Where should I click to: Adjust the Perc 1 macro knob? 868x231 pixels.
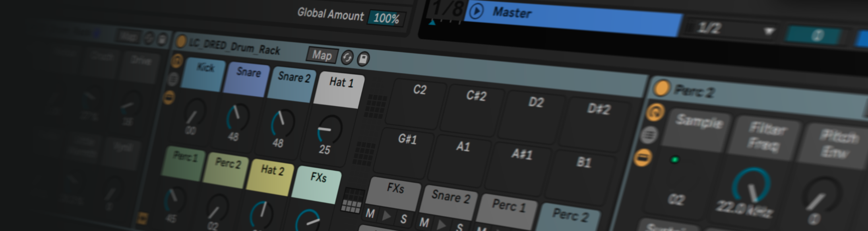[x=174, y=200]
